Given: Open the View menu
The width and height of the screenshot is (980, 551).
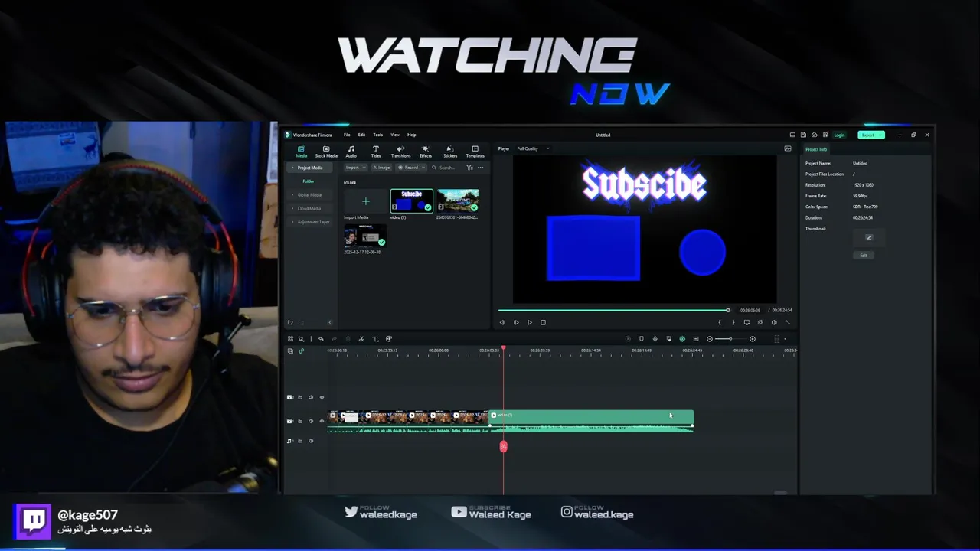Looking at the screenshot, I should [x=395, y=135].
